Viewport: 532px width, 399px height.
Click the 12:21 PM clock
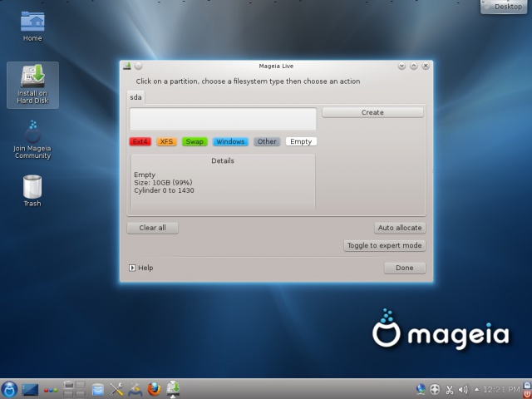point(501,389)
